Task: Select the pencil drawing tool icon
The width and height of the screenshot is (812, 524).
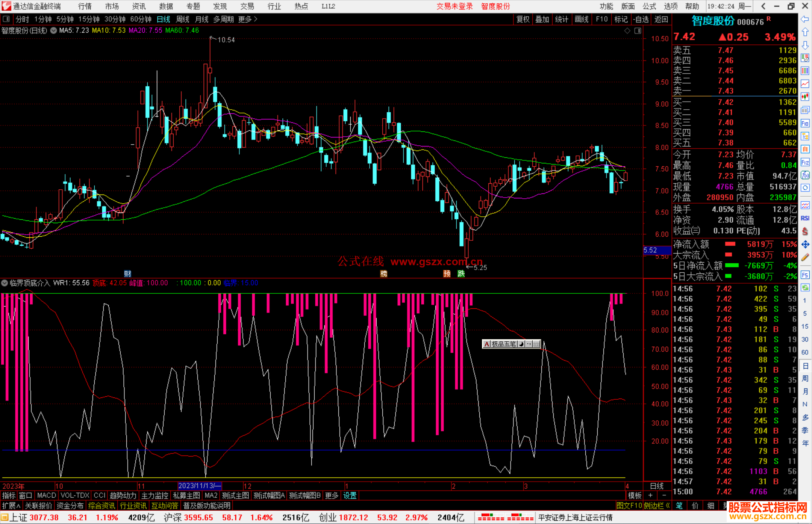Action: pyautogui.click(x=805, y=258)
